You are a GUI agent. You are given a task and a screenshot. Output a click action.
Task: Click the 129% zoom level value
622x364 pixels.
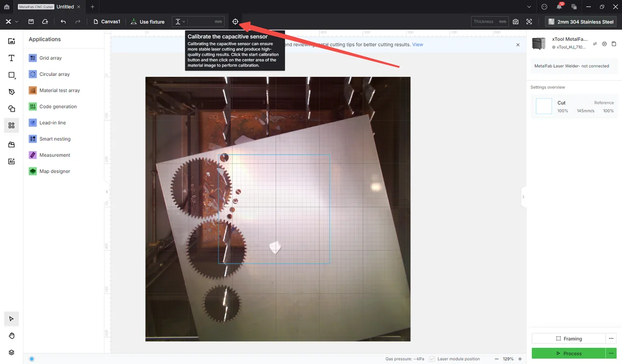(x=508, y=359)
